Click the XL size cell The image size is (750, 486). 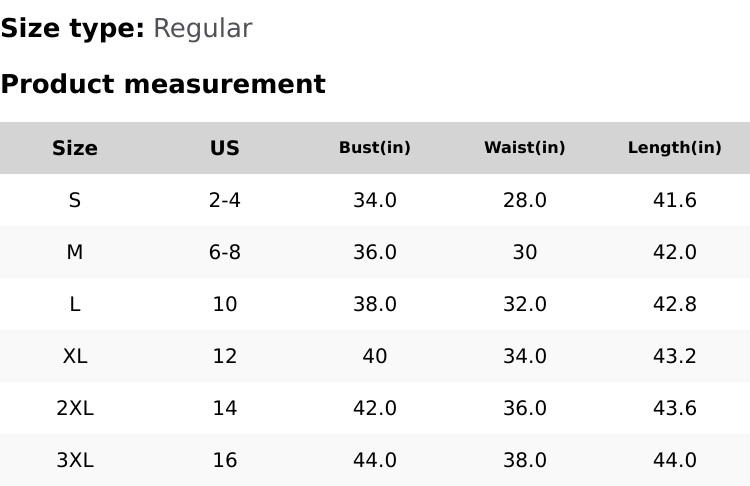click(75, 356)
